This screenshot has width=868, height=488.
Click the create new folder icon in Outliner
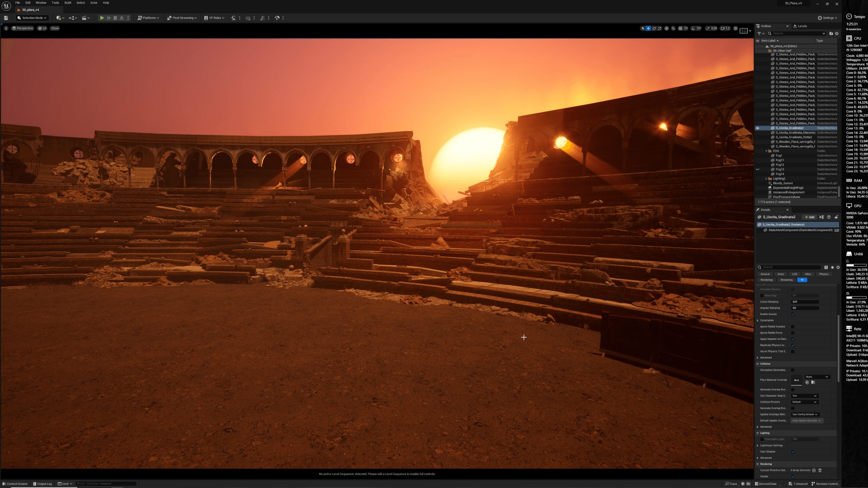tap(831, 33)
